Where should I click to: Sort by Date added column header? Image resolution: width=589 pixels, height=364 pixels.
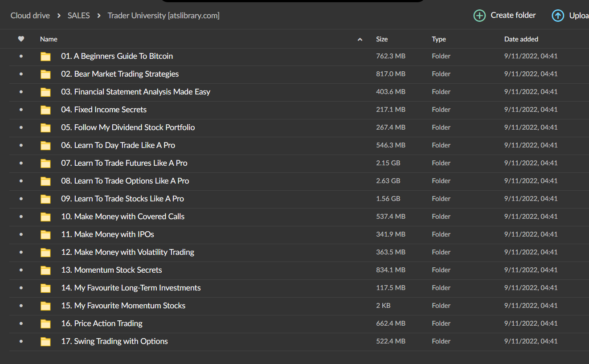click(521, 39)
